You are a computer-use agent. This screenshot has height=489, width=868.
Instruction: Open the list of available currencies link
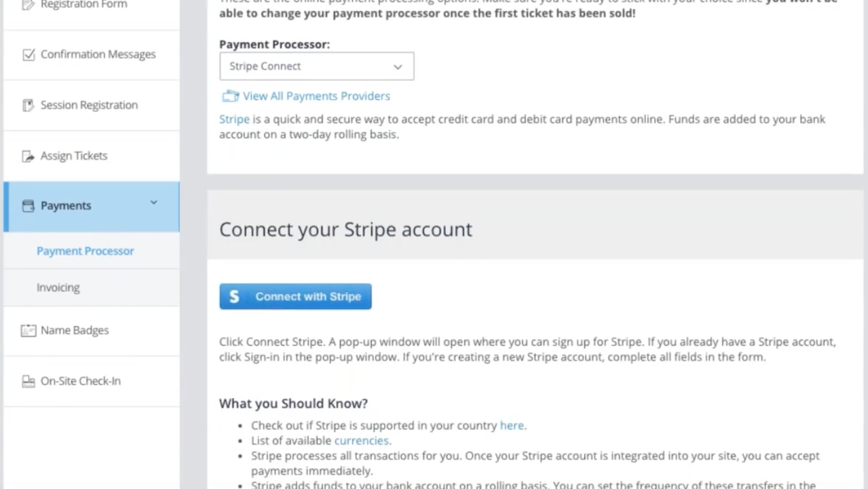click(361, 440)
